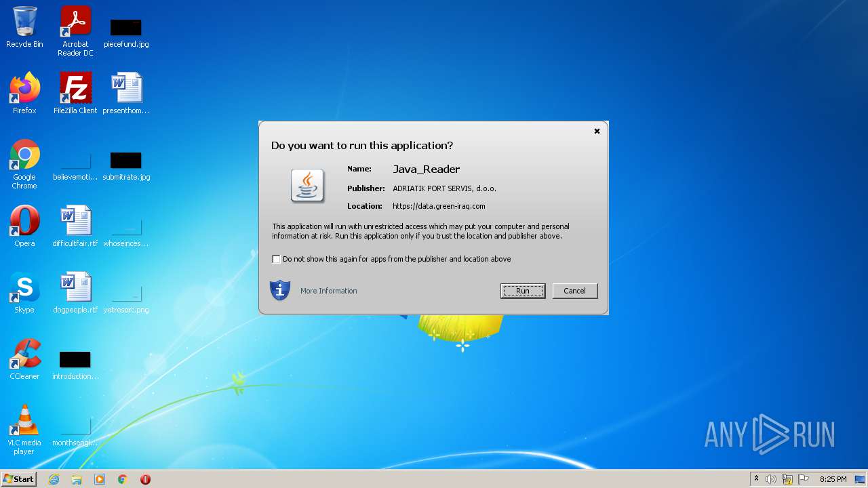Screen dimensions: 868x488
Task: Select the Google Chrome desktop shortcut
Action: pyautogui.click(x=24, y=164)
